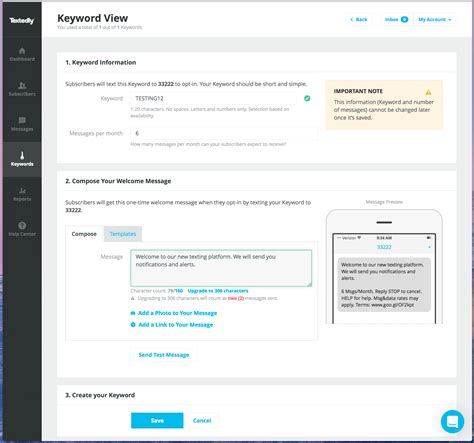Open the chat support bubble
This screenshot has height=443, width=474.
click(x=452, y=422)
